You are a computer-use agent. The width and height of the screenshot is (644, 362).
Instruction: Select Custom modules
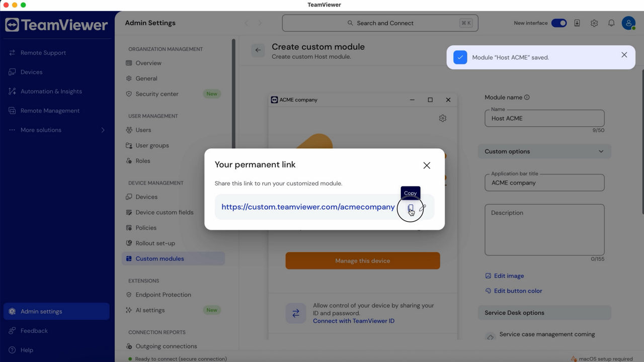(x=174, y=258)
